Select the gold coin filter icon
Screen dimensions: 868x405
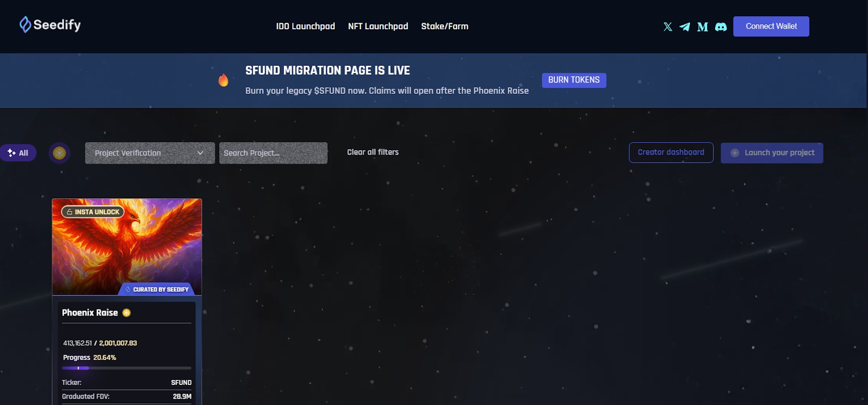[59, 153]
